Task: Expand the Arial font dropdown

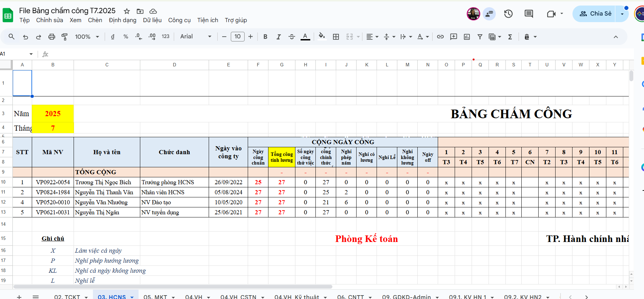Action: (196, 37)
